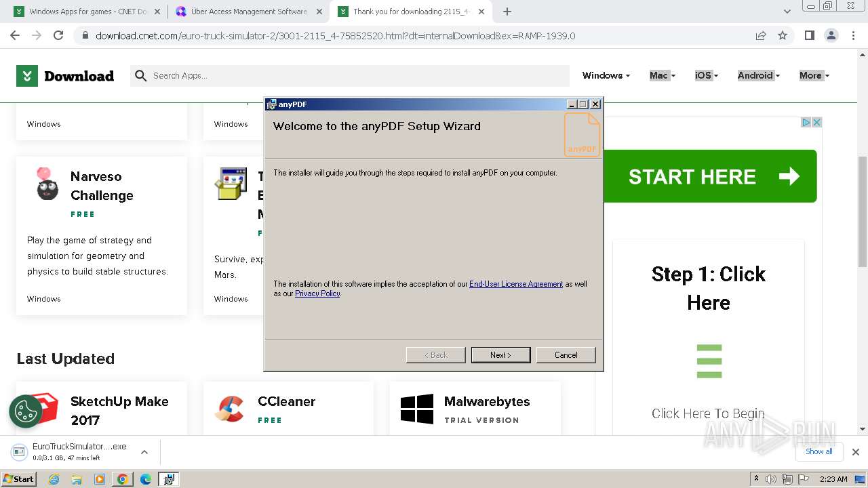Open the Malwarebytes listing title
Image resolution: width=868 pixels, height=488 pixels.
click(487, 401)
